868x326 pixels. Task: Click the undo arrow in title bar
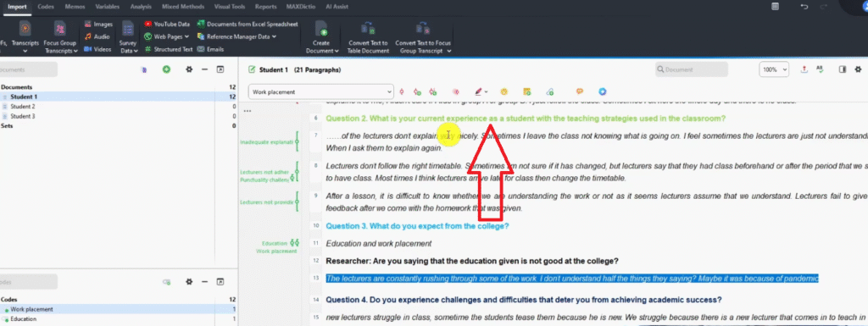point(804,7)
